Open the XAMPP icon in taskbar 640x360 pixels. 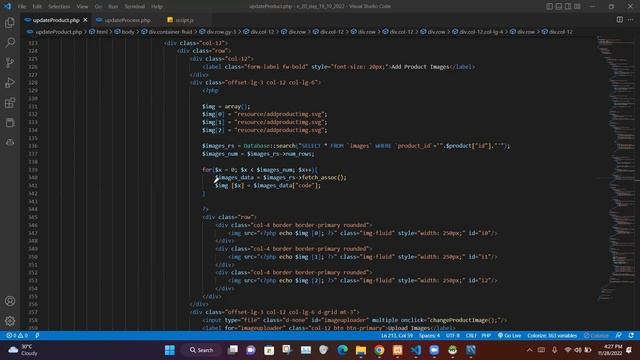(x=398, y=350)
